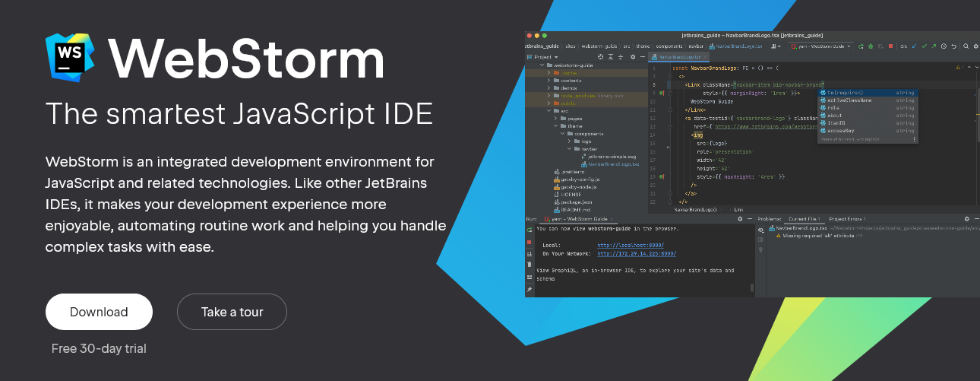Open package.json in the project tree

coord(573,202)
